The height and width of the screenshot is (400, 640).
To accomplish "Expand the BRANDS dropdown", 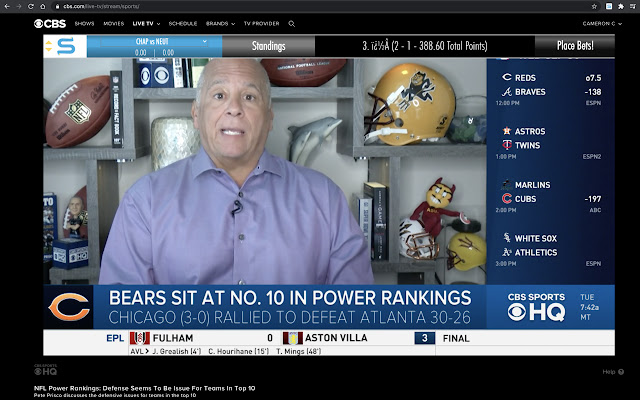I will tap(220, 24).
